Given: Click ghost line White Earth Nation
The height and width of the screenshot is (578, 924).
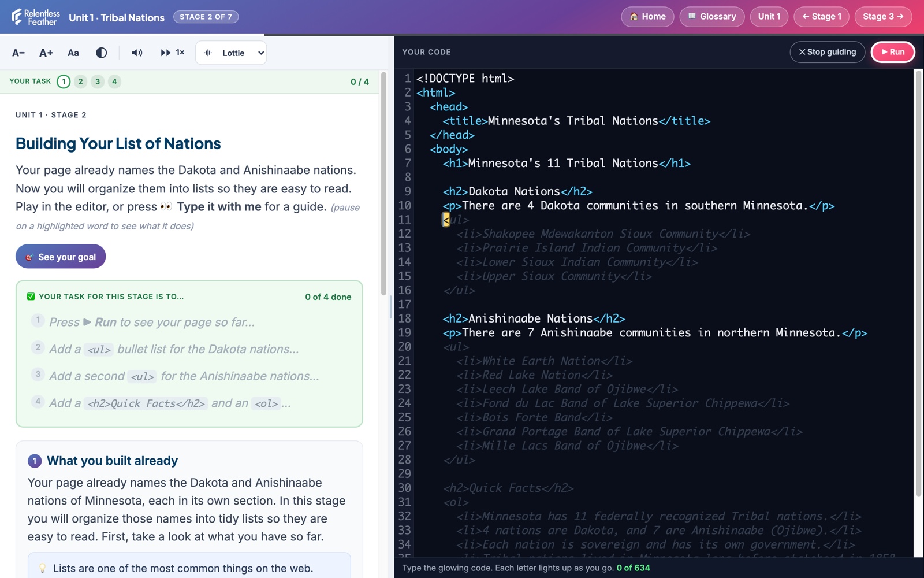Looking at the screenshot, I should [544, 361].
